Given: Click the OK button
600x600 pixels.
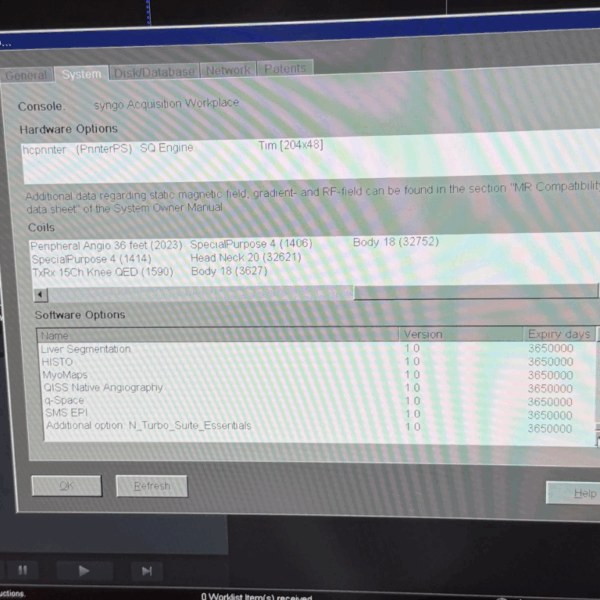Looking at the screenshot, I should coord(67,486).
